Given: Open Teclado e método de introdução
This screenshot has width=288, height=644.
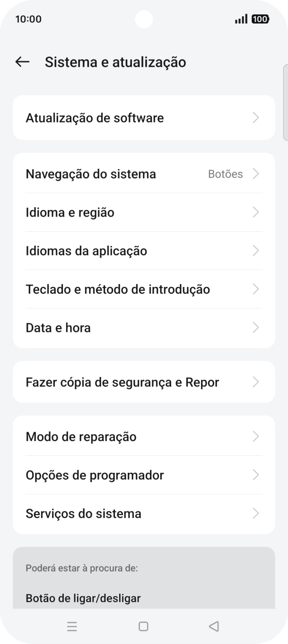Looking at the screenshot, I should [x=143, y=289].
